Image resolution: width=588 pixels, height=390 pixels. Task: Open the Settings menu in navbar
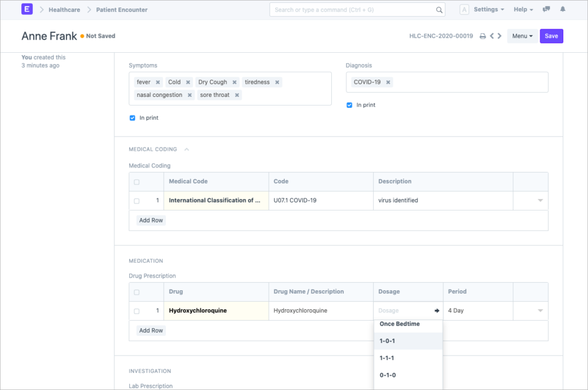point(489,10)
